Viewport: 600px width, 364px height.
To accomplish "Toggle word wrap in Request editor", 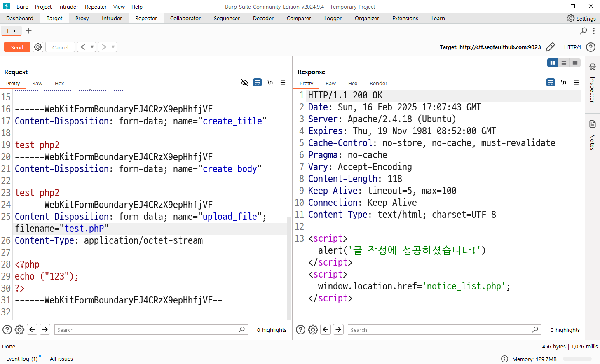I will [257, 82].
